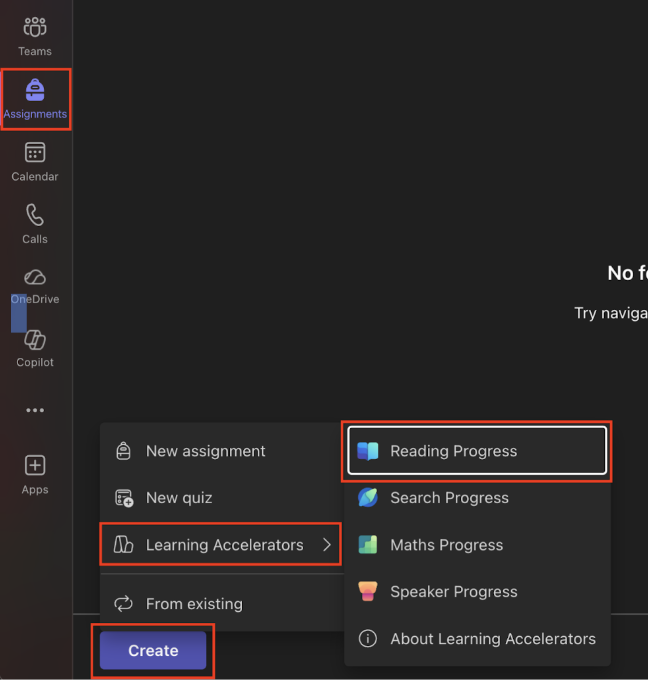Click the Learning Accelerators label text
The height and width of the screenshot is (680, 648).
point(225,545)
